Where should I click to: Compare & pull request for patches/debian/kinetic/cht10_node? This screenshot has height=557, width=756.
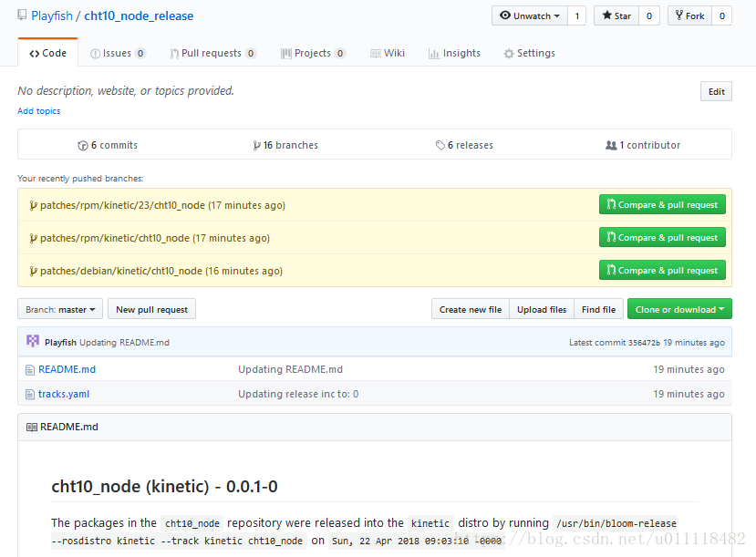tap(662, 271)
